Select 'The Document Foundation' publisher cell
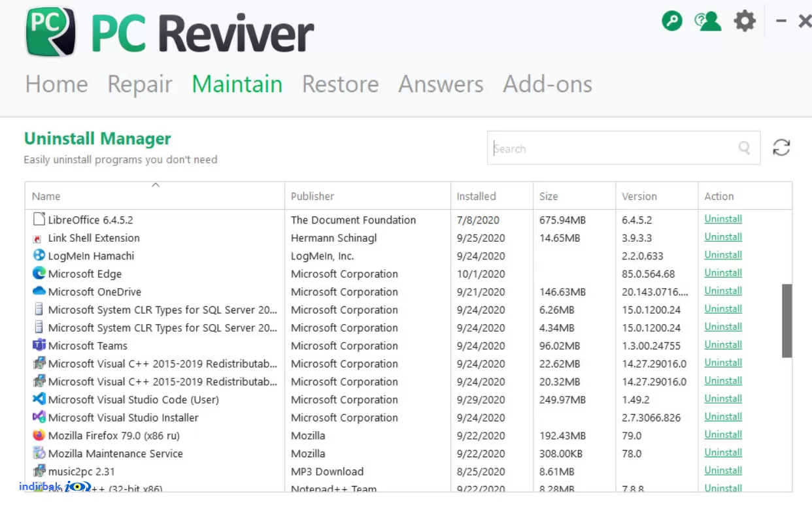Viewport: 812px width, 505px height. pos(353,220)
